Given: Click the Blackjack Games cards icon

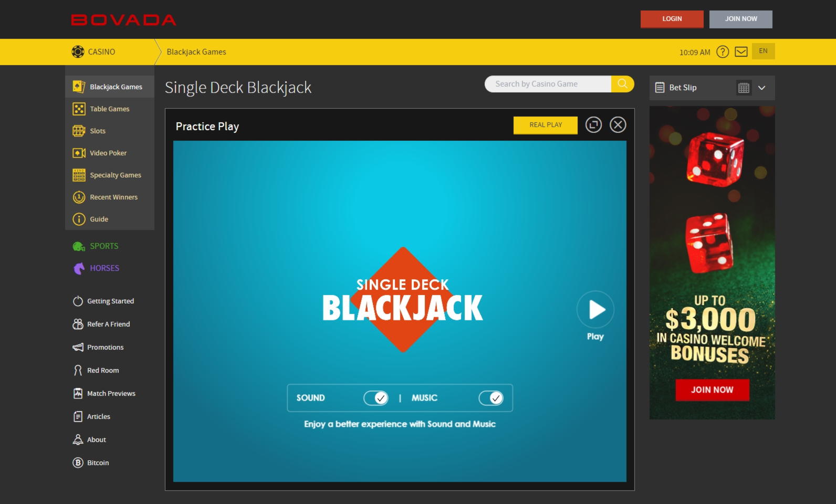Looking at the screenshot, I should (x=79, y=87).
